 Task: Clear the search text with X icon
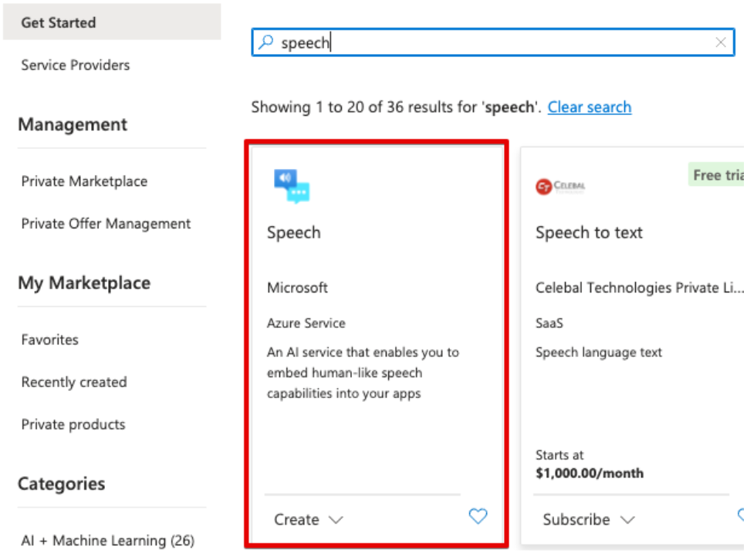click(x=720, y=42)
